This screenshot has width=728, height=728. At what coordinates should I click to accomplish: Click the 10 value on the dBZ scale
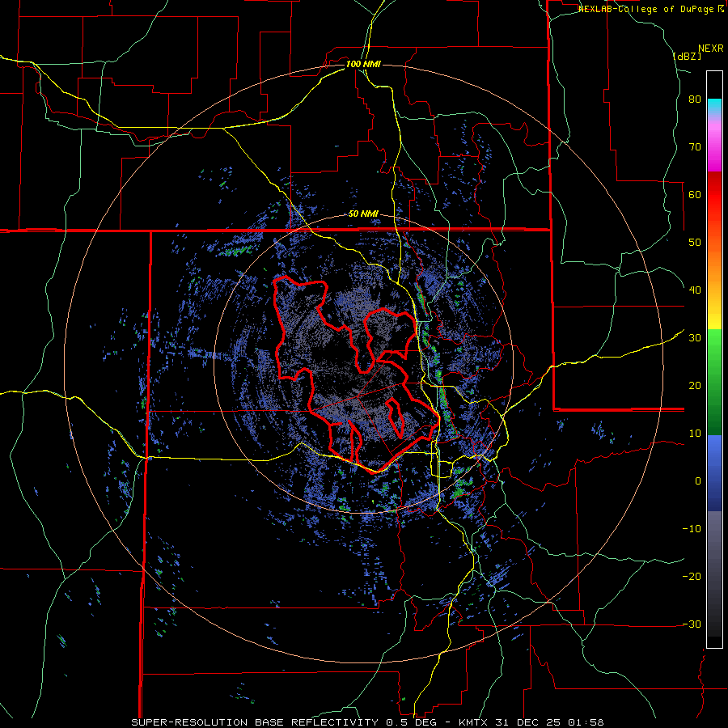pos(695,434)
